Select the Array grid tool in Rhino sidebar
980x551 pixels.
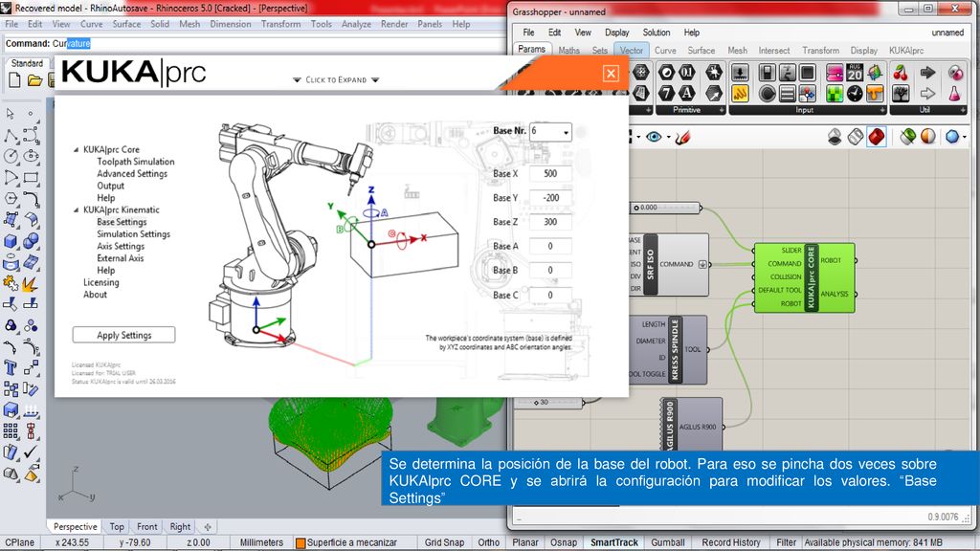tap(11, 431)
